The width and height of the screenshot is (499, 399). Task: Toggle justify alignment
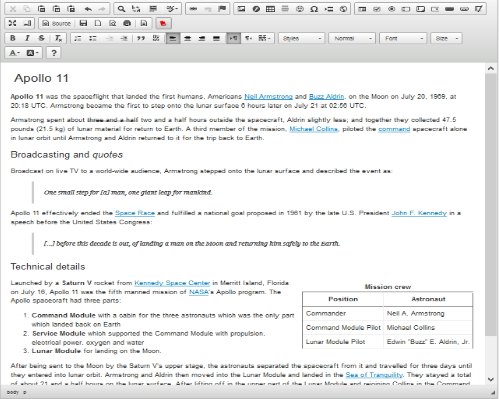[x=216, y=38]
